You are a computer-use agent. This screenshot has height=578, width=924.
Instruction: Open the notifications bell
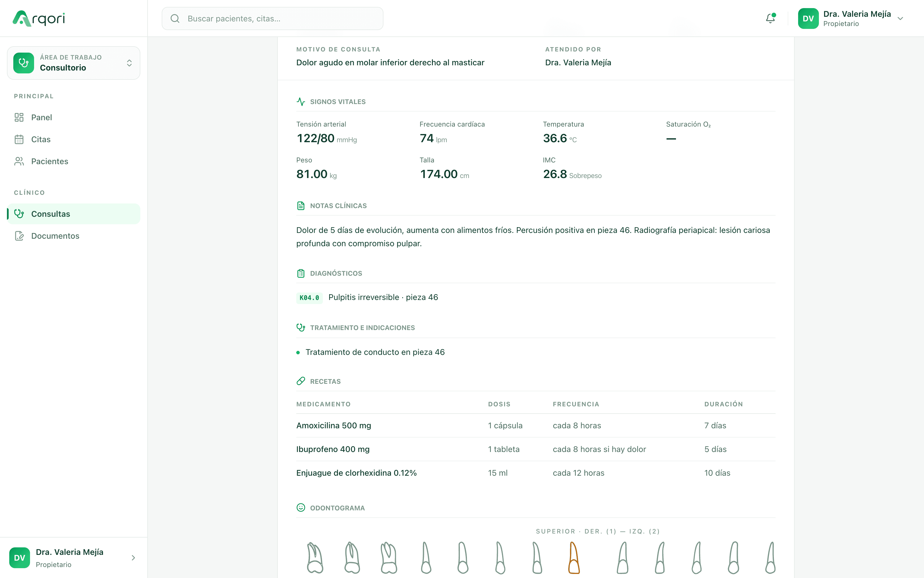coord(770,18)
